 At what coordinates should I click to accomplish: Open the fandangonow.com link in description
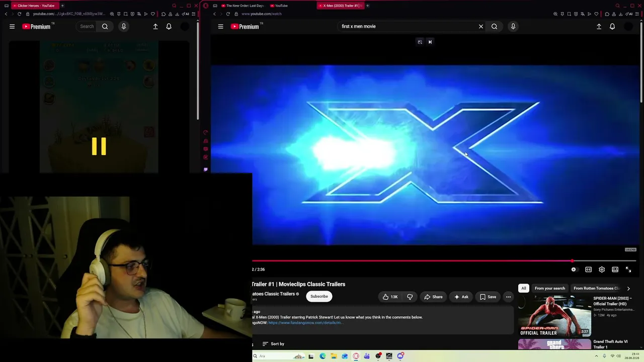point(306,323)
